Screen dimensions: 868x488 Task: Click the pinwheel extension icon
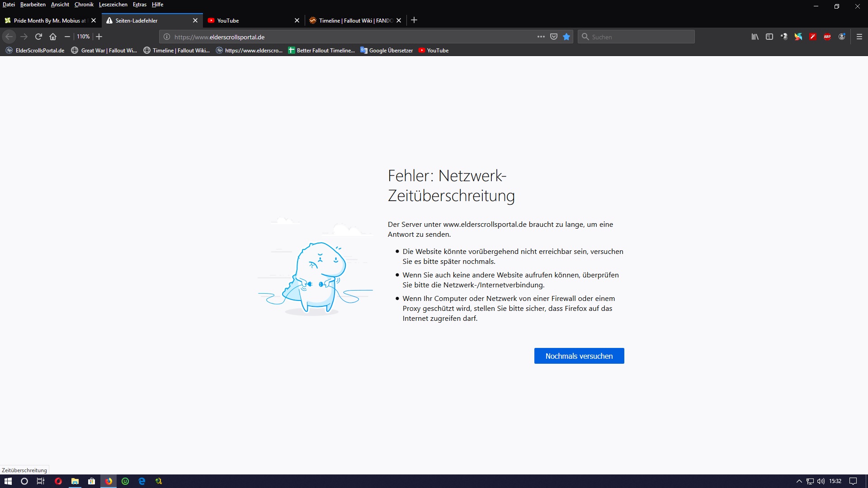coord(798,37)
